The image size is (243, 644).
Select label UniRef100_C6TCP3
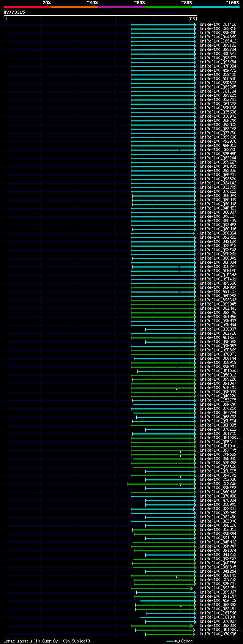click(x=218, y=104)
